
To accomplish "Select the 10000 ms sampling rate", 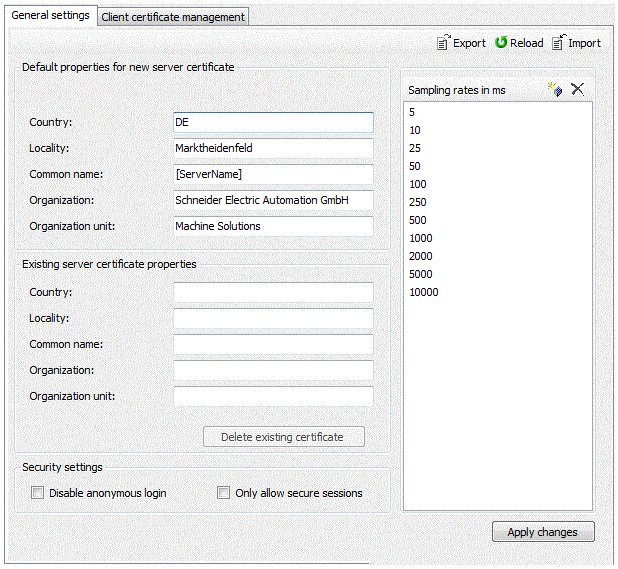I will click(x=424, y=292).
